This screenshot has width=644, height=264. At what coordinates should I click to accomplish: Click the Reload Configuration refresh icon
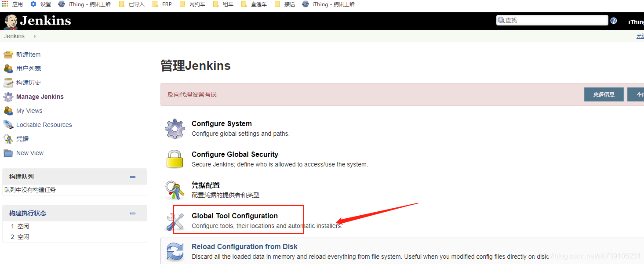(x=175, y=252)
